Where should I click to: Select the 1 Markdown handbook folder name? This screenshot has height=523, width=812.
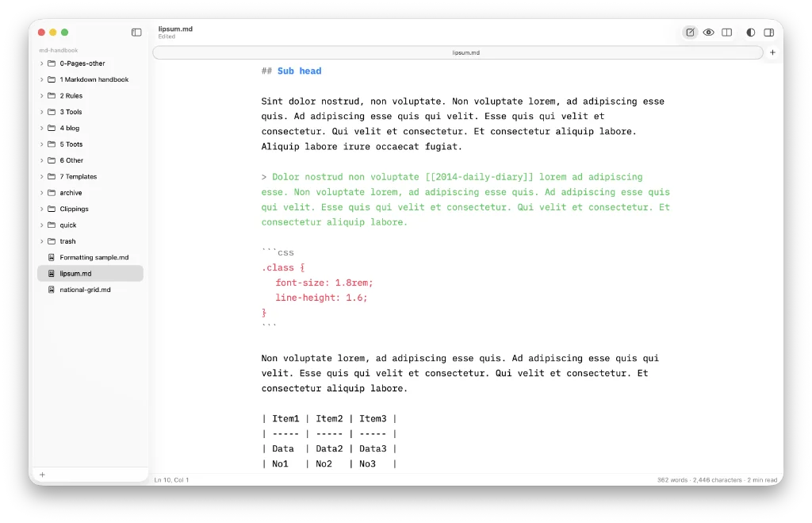coord(94,79)
